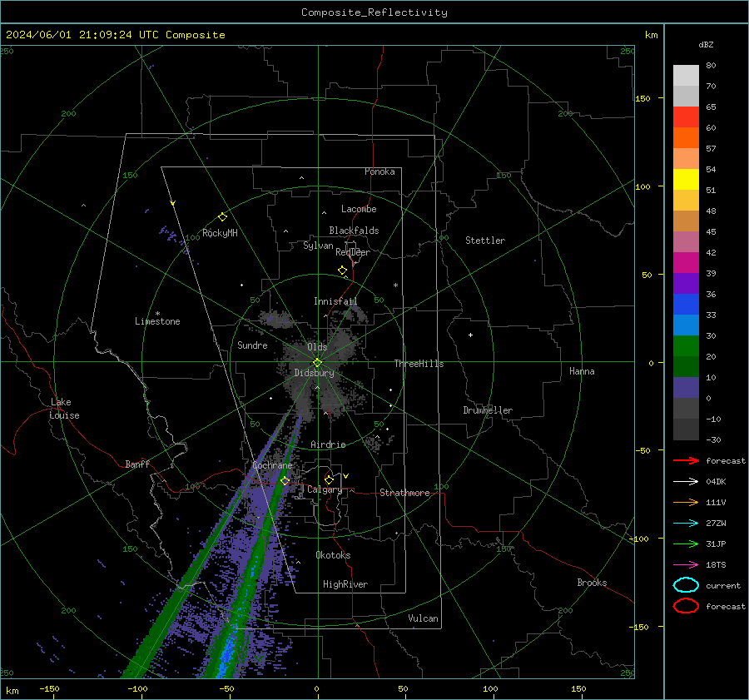Click the Strathmore city label
Screen dimensions: 749x700
[x=404, y=493]
